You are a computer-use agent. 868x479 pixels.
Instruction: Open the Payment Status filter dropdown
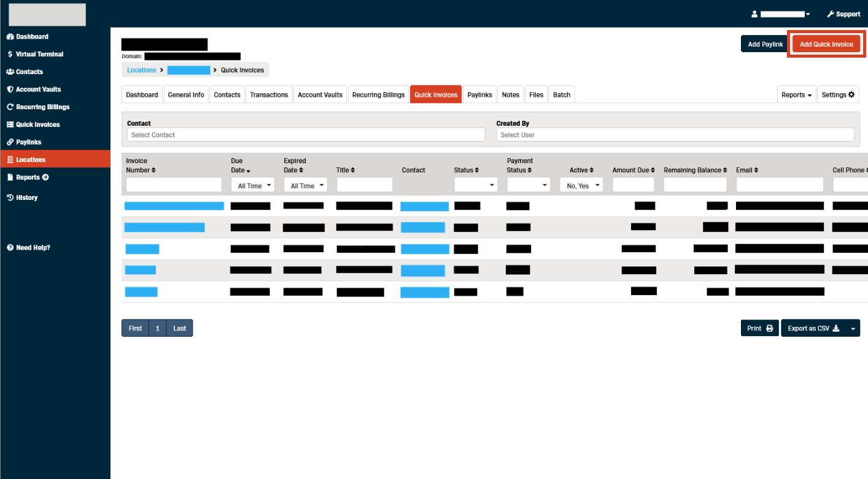tap(529, 185)
